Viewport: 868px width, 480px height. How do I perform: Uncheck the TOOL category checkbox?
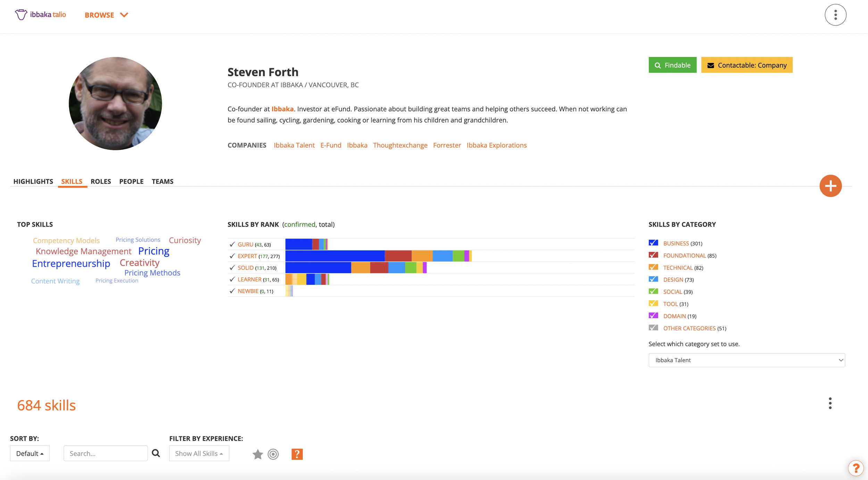click(x=653, y=303)
